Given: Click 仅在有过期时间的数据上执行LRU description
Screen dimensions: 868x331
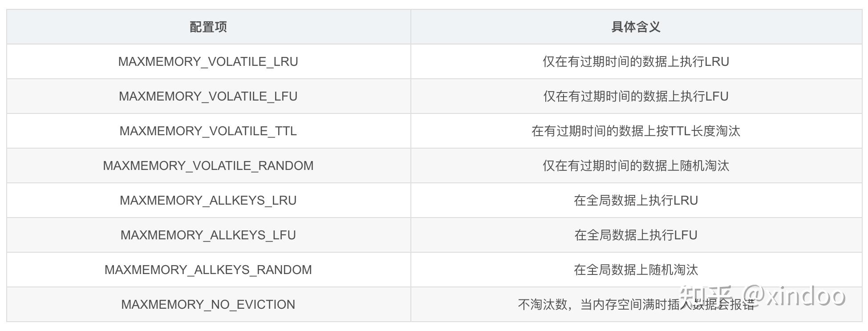Looking at the screenshot, I should pos(636,61).
